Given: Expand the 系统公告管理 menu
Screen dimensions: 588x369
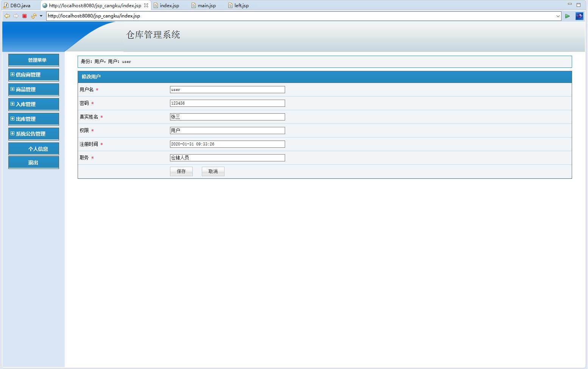Looking at the screenshot, I should coord(34,134).
